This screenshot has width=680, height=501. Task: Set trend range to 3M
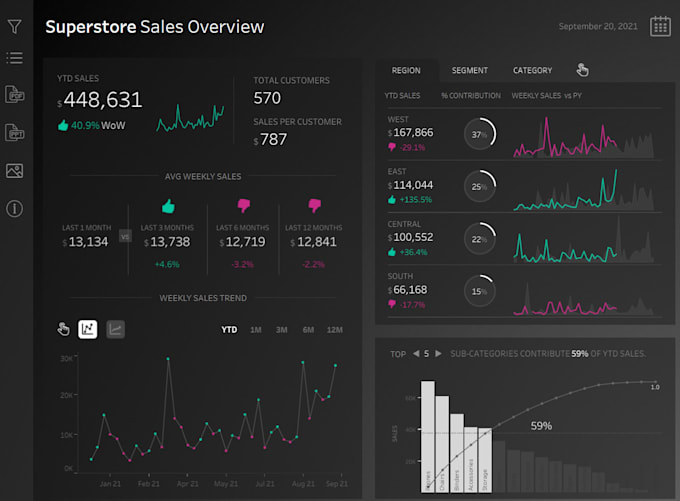[282, 330]
